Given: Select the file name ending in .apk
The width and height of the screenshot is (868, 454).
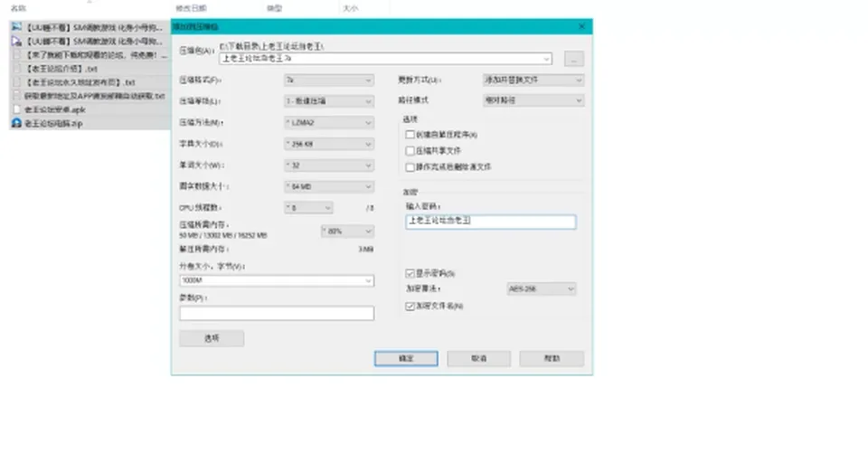Looking at the screenshot, I should (x=55, y=109).
